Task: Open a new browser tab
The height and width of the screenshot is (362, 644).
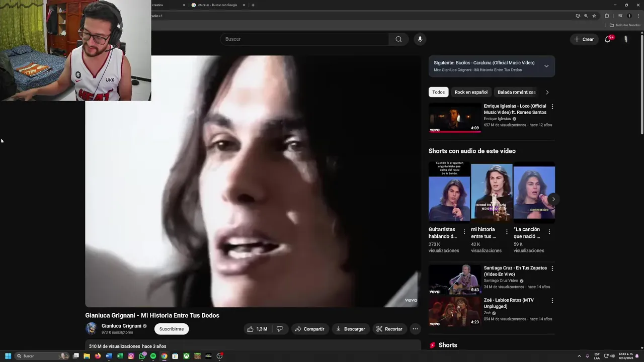Action: 253,5
